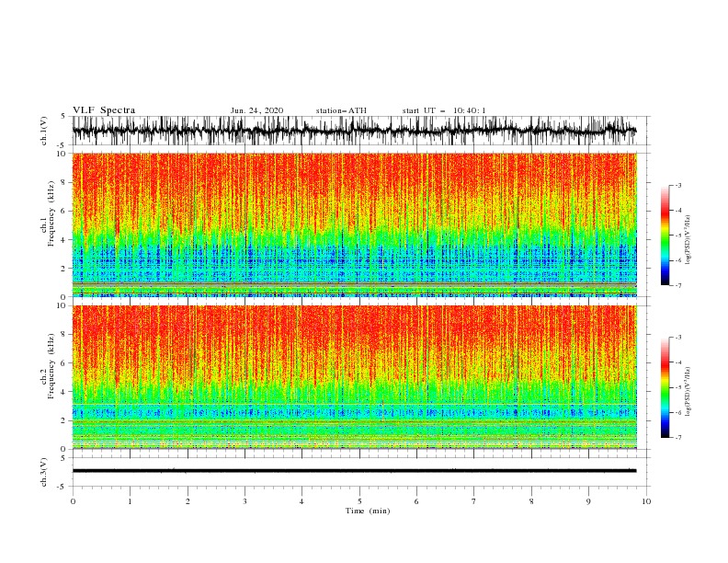This screenshot has width=728, height=563.
Task: Click the time axis tick label "8"
Action: click(531, 501)
